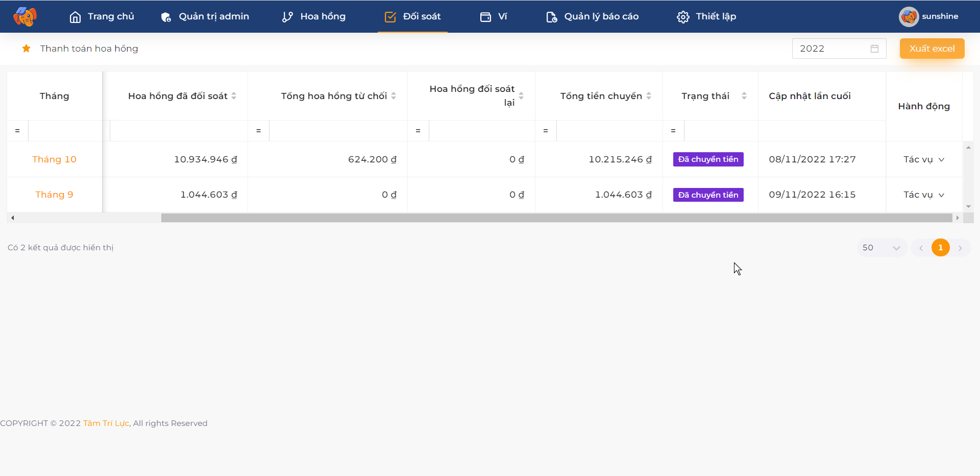The height and width of the screenshot is (476, 980).
Task: Open Ví menu
Action: [x=494, y=16]
